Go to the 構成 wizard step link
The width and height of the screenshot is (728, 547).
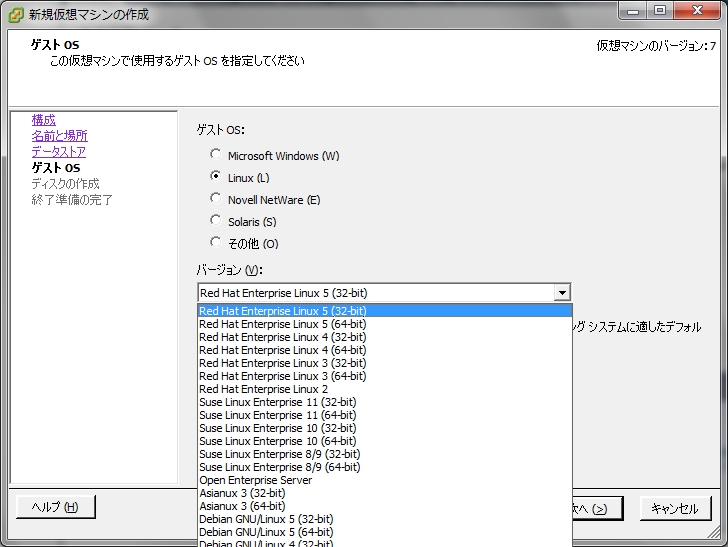click(x=44, y=120)
